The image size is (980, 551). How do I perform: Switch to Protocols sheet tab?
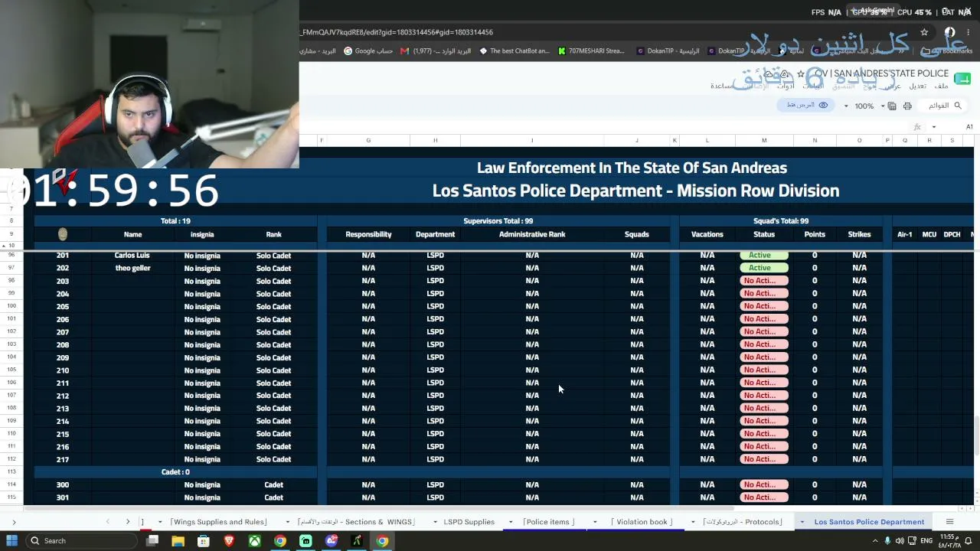point(743,522)
